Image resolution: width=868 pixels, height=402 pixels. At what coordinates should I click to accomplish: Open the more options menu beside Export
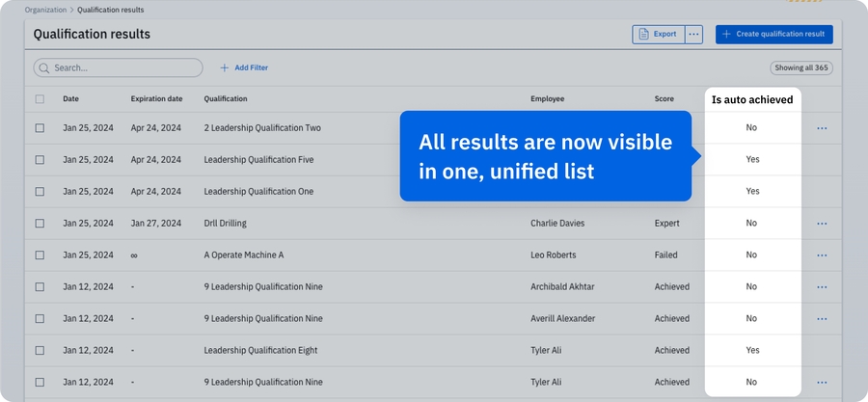(693, 35)
